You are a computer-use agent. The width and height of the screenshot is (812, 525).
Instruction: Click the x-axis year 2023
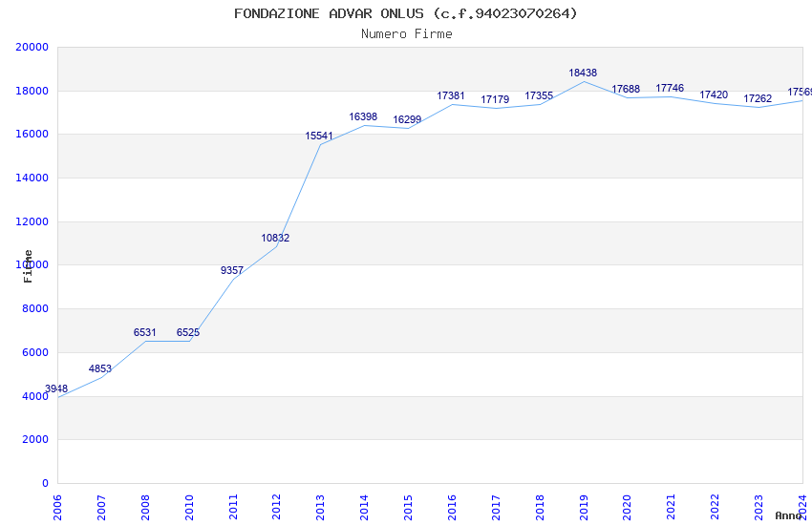tap(759, 508)
